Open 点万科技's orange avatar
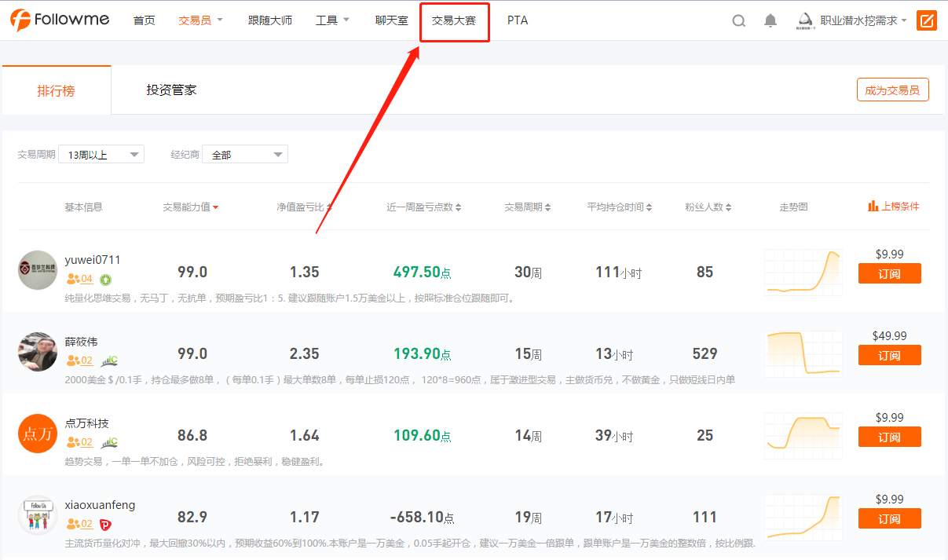The width and height of the screenshot is (948, 560). (x=38, y=434)
